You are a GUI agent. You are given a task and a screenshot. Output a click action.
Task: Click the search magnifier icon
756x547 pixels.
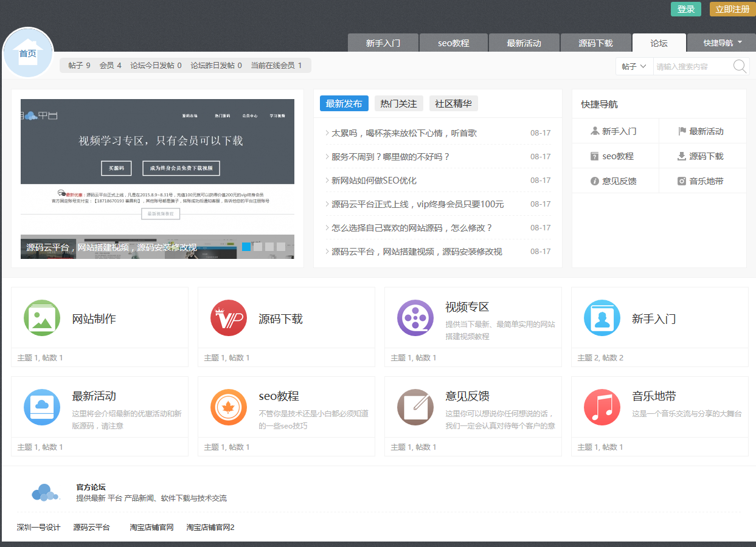point(740,66)
